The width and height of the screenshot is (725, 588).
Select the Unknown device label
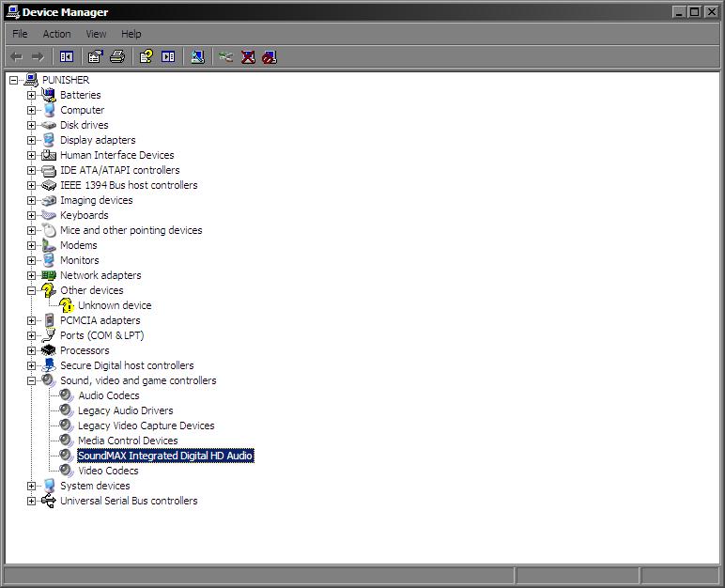pyautogui.click(x=115, y=305)
